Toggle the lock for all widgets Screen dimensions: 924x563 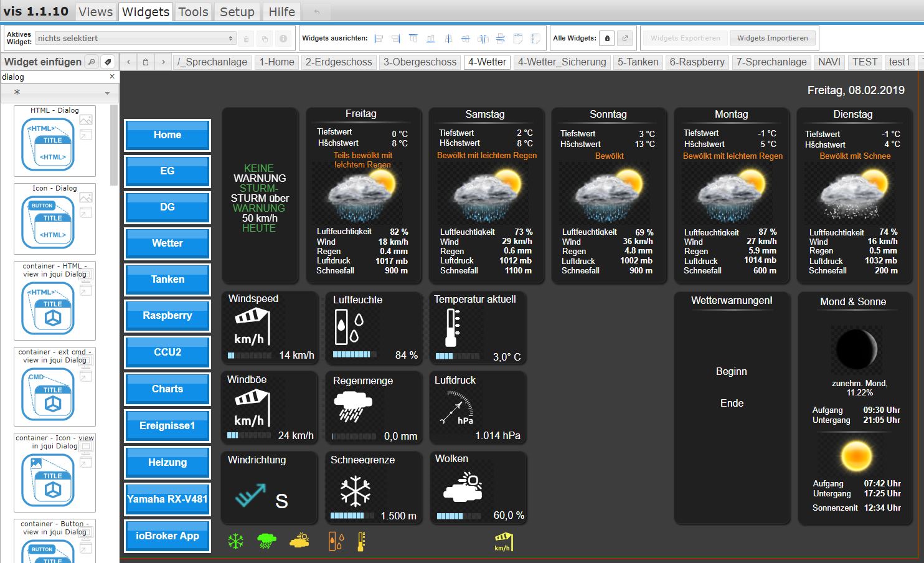(607, 39)
